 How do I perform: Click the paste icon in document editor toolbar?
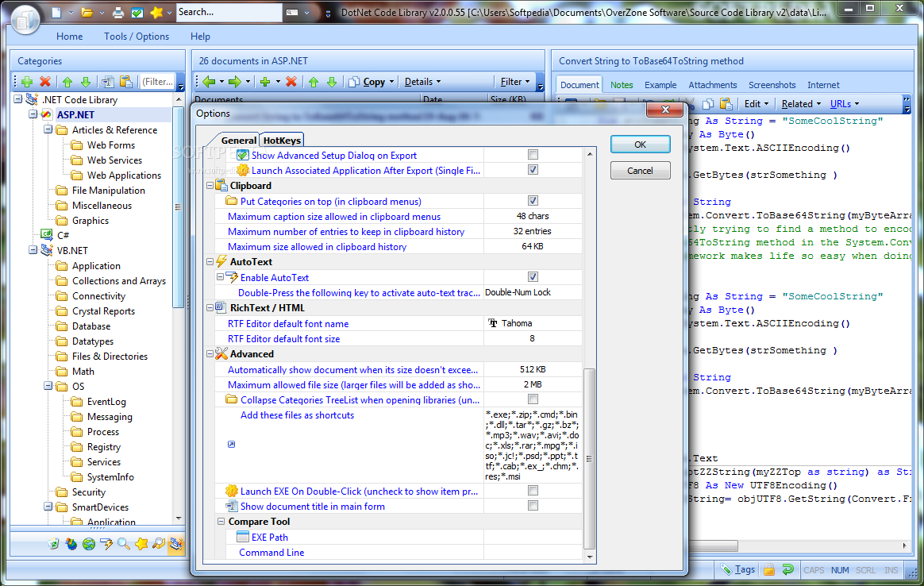pos(726,104)
